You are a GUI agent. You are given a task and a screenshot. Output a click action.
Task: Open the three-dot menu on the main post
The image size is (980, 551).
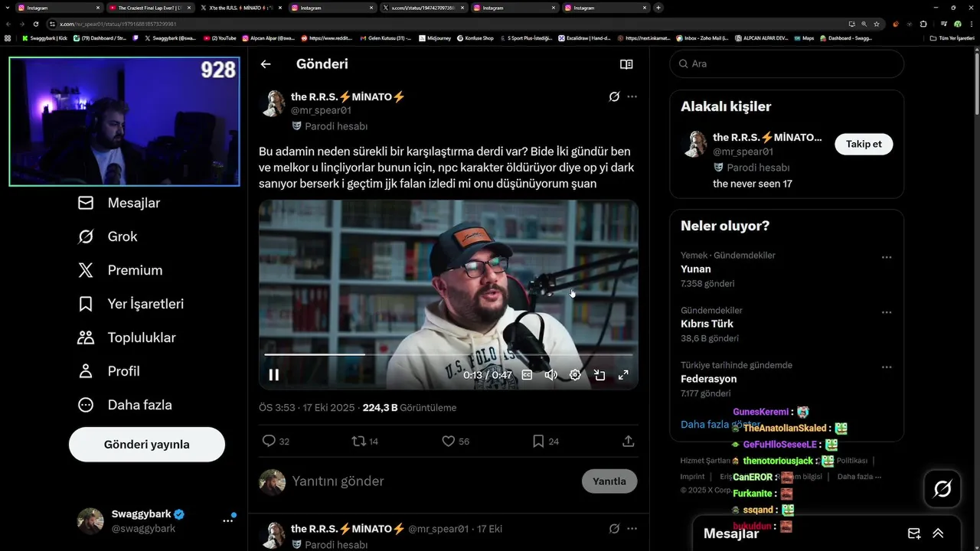coord(632,97)
